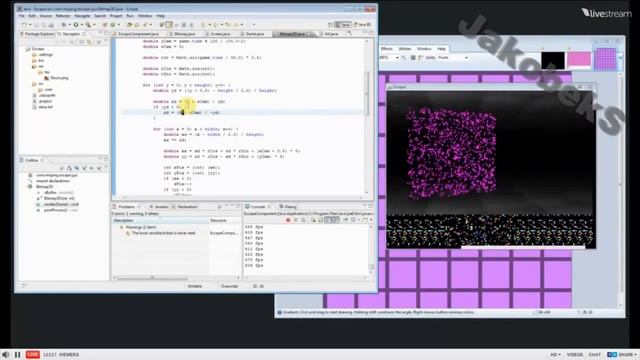
Task: Terminate the running program with red square
Action: (x=288, y=220)
